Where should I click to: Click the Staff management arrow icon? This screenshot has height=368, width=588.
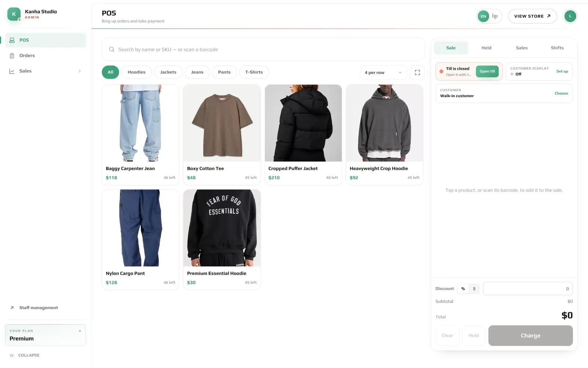tap(12, 308)
